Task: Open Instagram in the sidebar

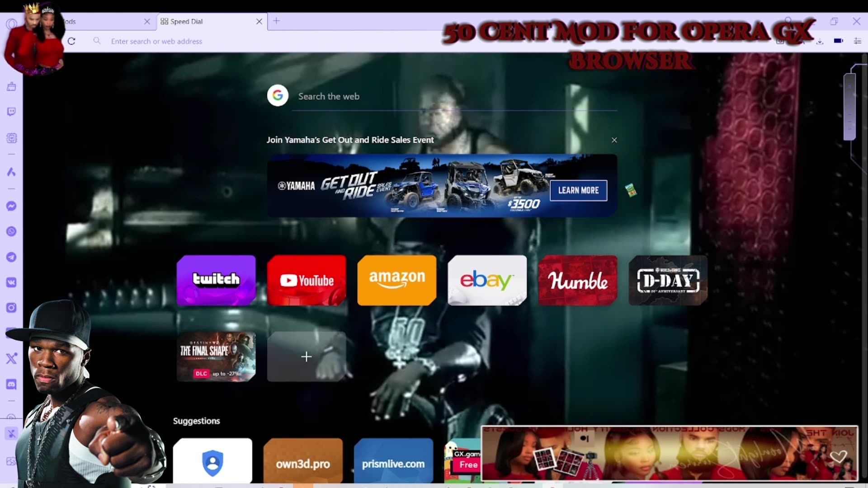Action: 11,308
